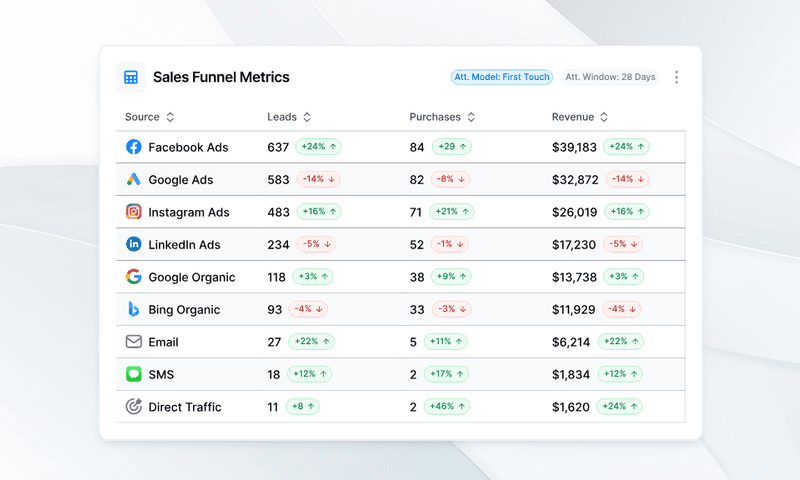
Task: Select the SMS row label
Action: 161,375
